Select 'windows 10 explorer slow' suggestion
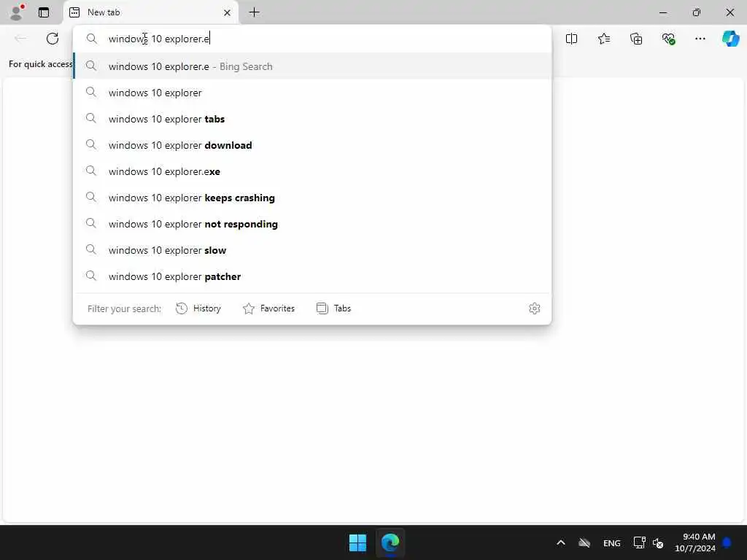Screen dimensions: 747x560 312,249
